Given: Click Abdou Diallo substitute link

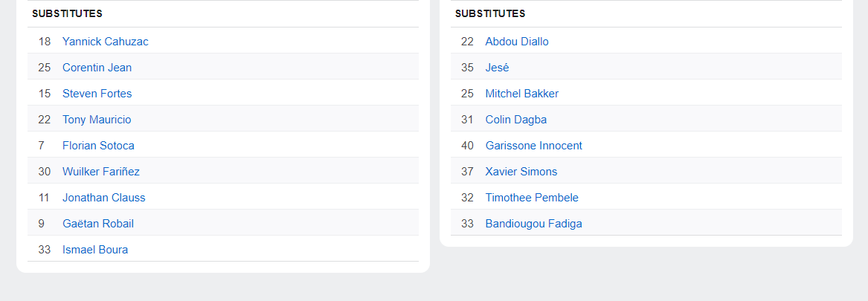Looking at the screenshot, I should 516,42.
